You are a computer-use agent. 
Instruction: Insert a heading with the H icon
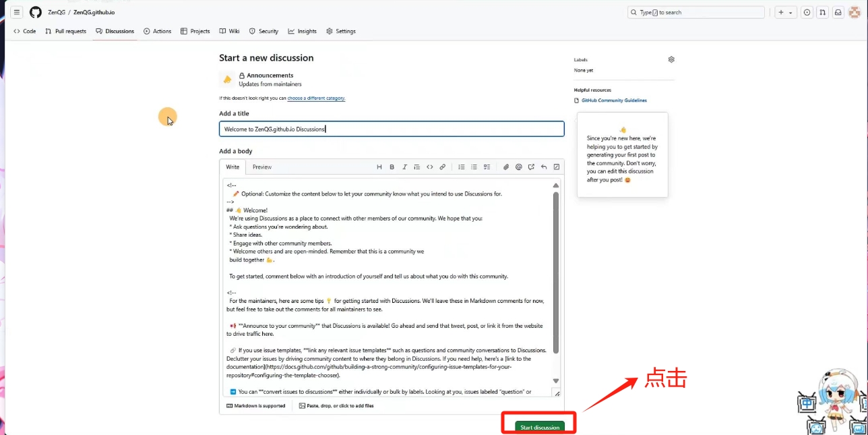tap(379, 167)
